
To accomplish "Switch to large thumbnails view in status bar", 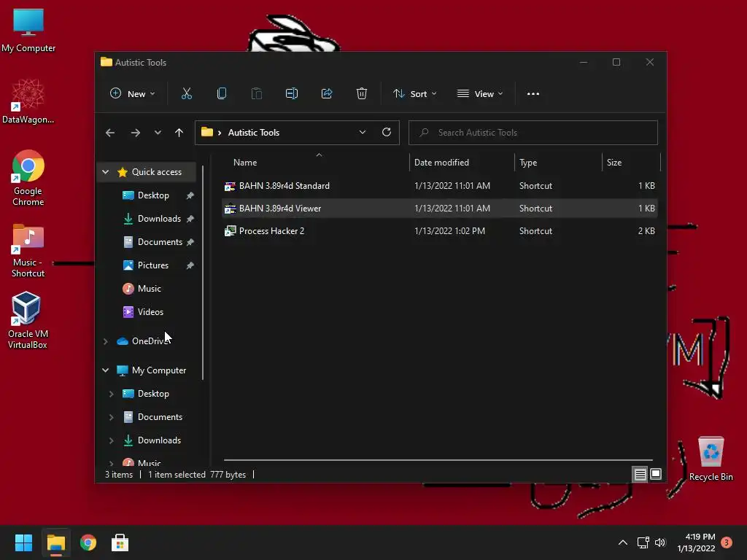I will pos(656,474).
